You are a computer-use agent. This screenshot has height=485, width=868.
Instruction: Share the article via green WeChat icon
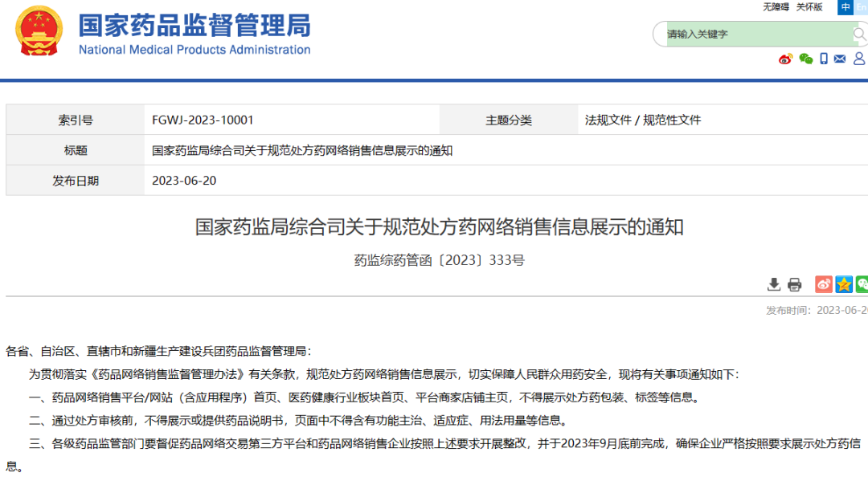tap(862, 284)
